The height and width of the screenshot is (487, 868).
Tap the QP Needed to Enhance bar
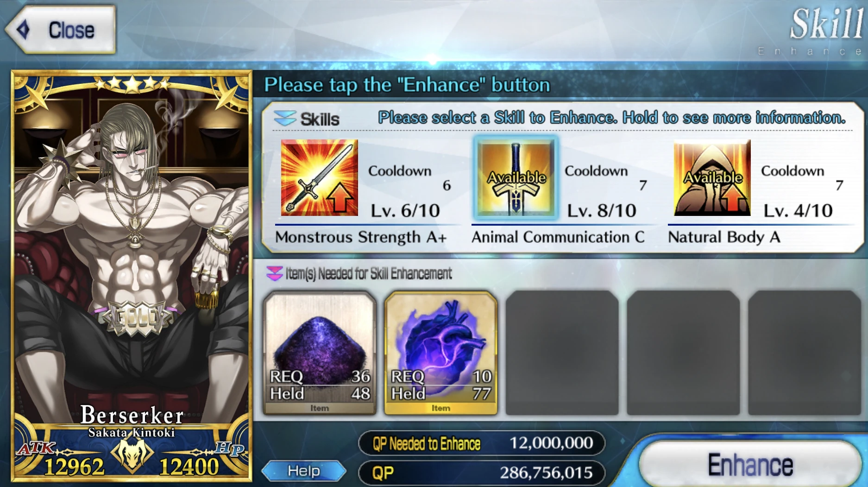pyautogui.click(x=482, y=443)
